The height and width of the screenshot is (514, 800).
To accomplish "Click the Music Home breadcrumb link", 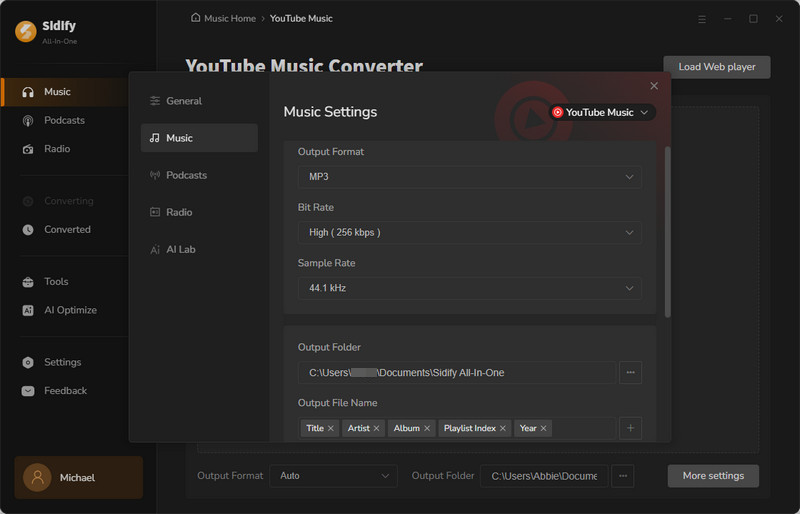I will (230, 18).
